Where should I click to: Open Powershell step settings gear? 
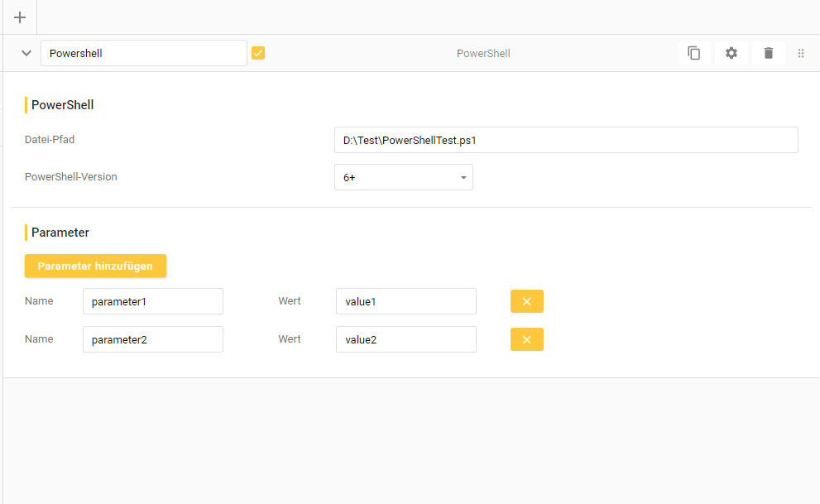point(731,53)
